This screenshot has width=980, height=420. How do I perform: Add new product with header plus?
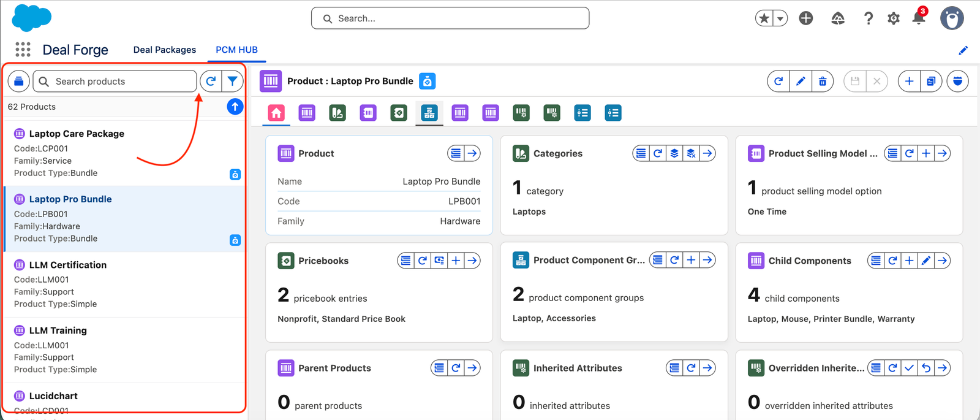(910, 81)
